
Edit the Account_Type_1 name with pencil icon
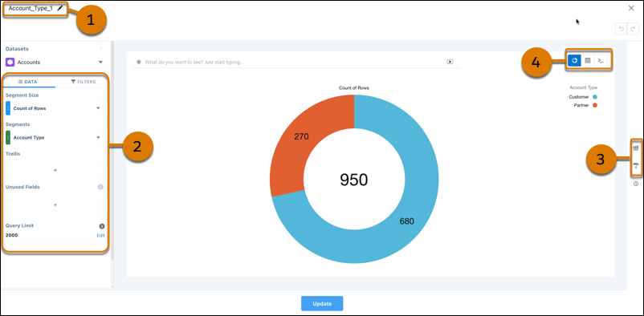[x=60, y=8]
